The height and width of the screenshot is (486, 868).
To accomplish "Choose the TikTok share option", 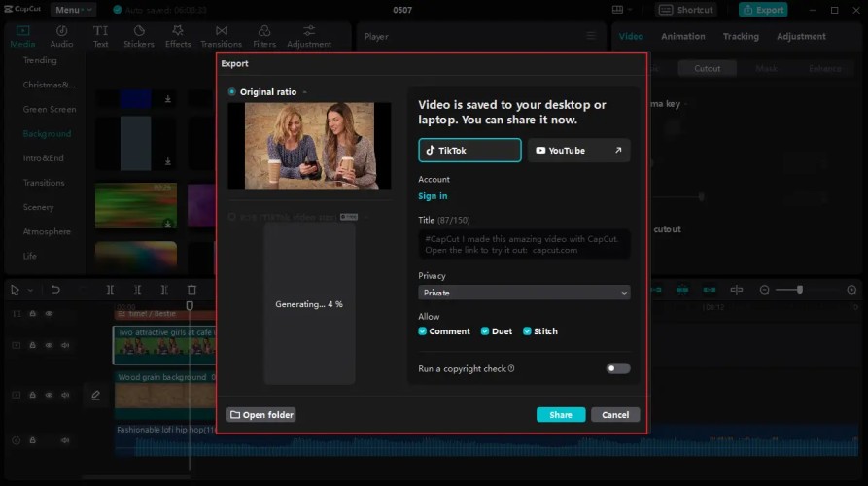I will pyautogui.click(x=469, y=150).
